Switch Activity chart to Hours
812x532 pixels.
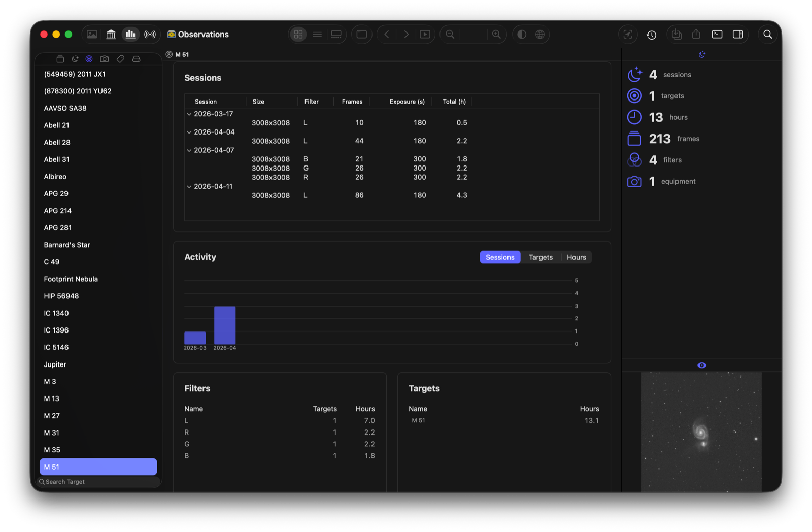(577, 257)
